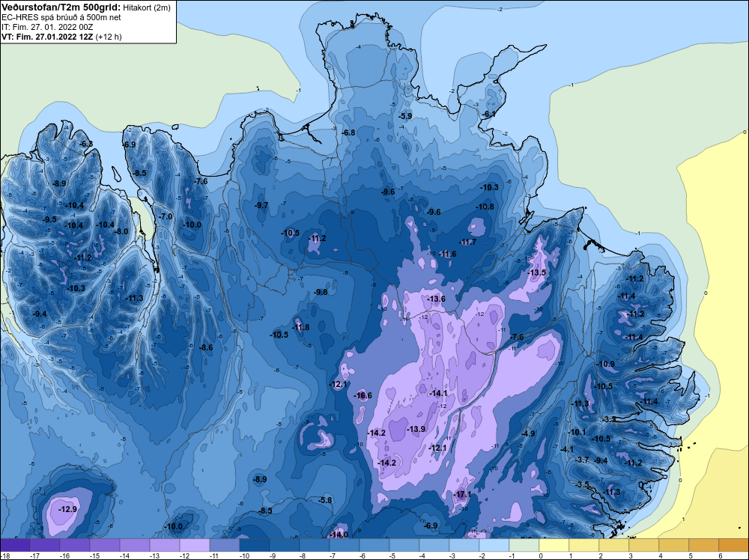Click the -9.5 temperature value
The image size is (749, 560).
(49, 219)
